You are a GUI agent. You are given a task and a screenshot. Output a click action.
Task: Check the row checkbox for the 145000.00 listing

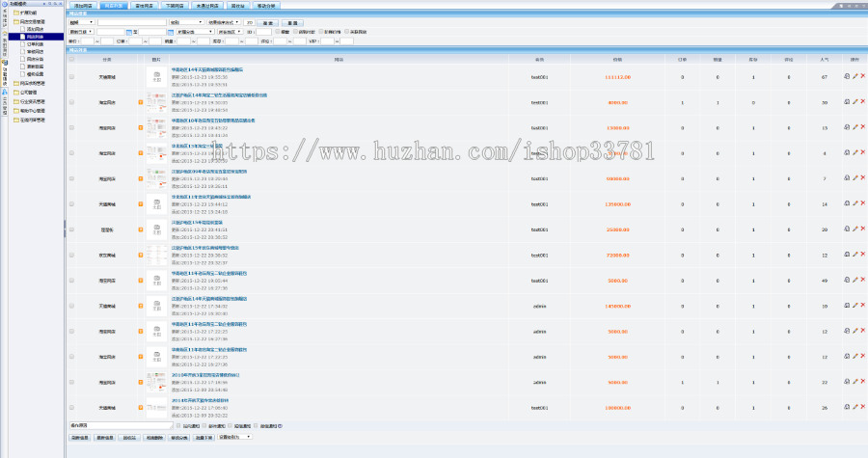point(71,306)
